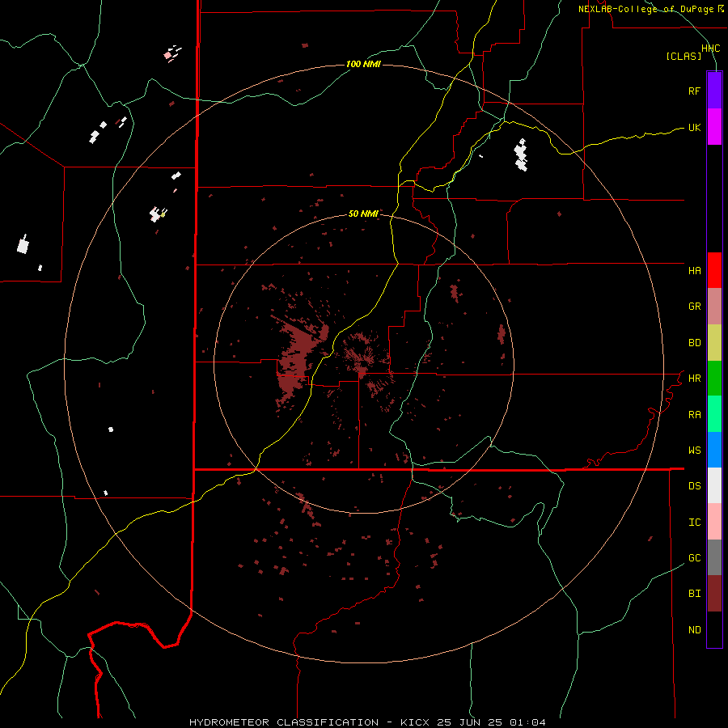728x728 pixels.
Task: Click the [CLAS] units label
Action: [x=684, y=56]
